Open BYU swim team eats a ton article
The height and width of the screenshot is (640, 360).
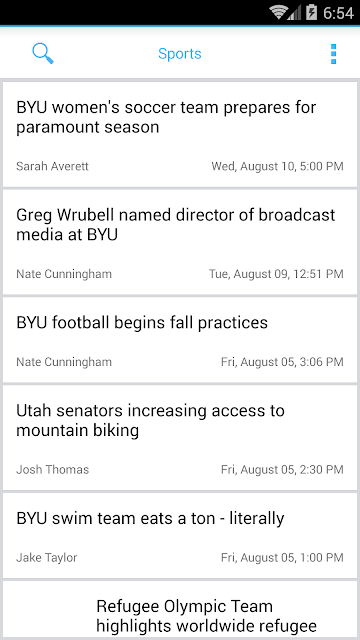(180, 535)
